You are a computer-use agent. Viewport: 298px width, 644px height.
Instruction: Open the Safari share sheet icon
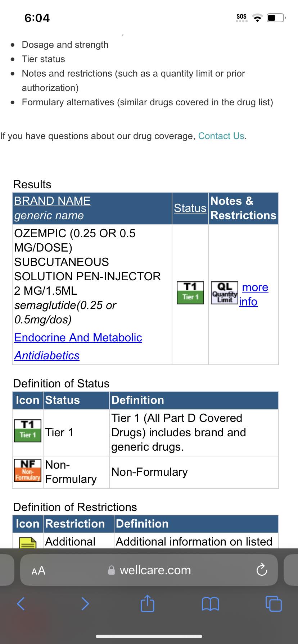[x=147, y=603]
